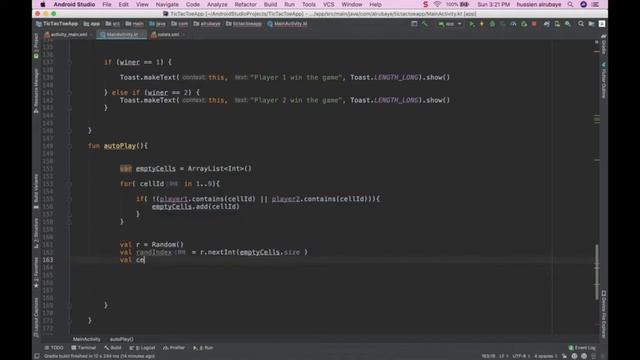Open the File menu

[107, 4]
